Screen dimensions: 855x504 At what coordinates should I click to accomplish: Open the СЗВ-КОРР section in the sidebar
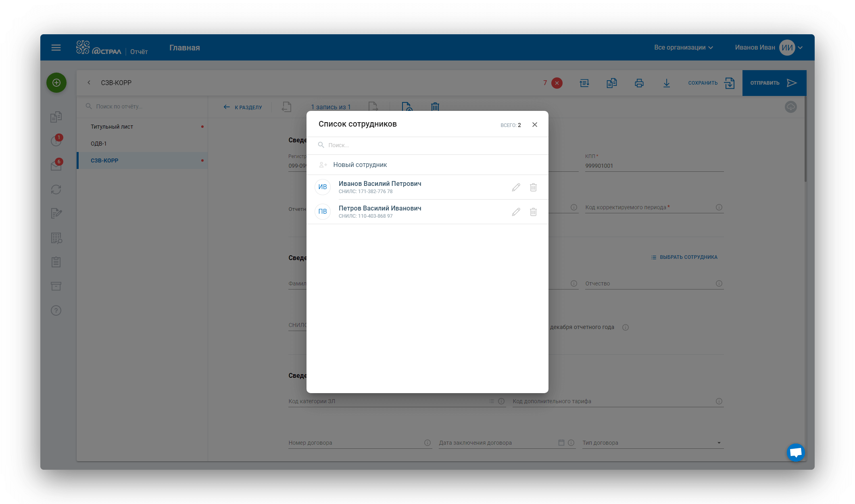tap(142, 160)
